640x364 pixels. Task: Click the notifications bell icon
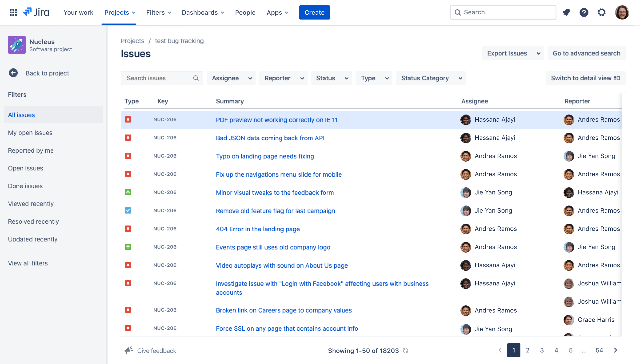pos(566,12)
